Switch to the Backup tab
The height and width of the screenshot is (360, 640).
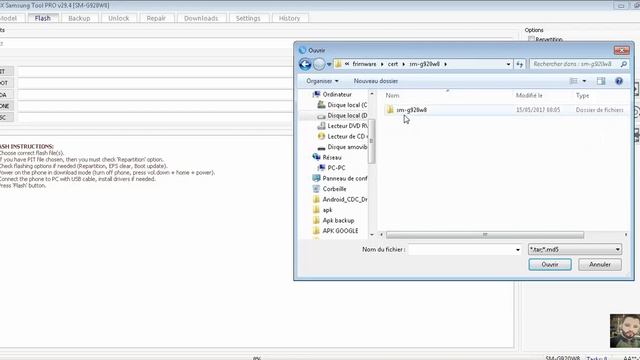tap(79, 18)
